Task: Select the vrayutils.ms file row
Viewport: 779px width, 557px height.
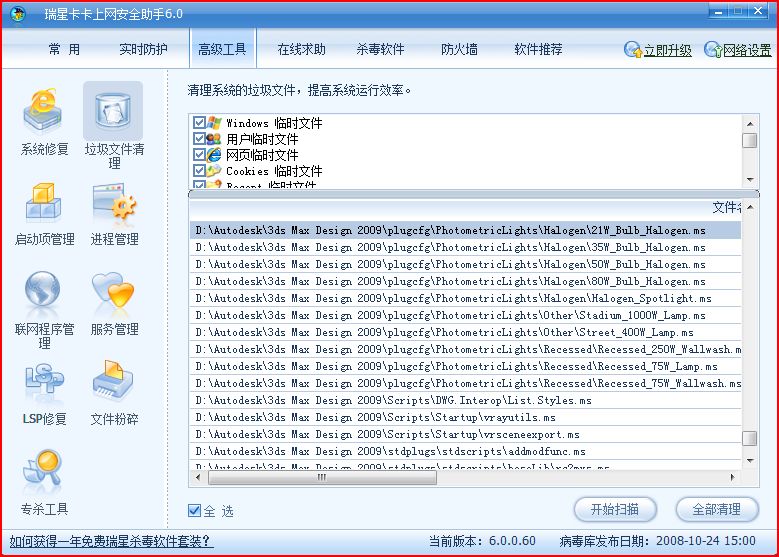Action: coord(466,417)
